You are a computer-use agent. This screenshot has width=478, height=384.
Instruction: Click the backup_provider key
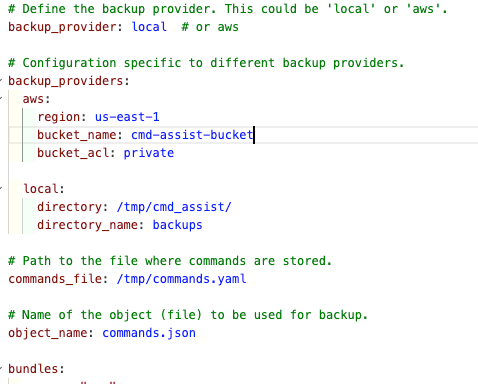[x=62, y=27]
